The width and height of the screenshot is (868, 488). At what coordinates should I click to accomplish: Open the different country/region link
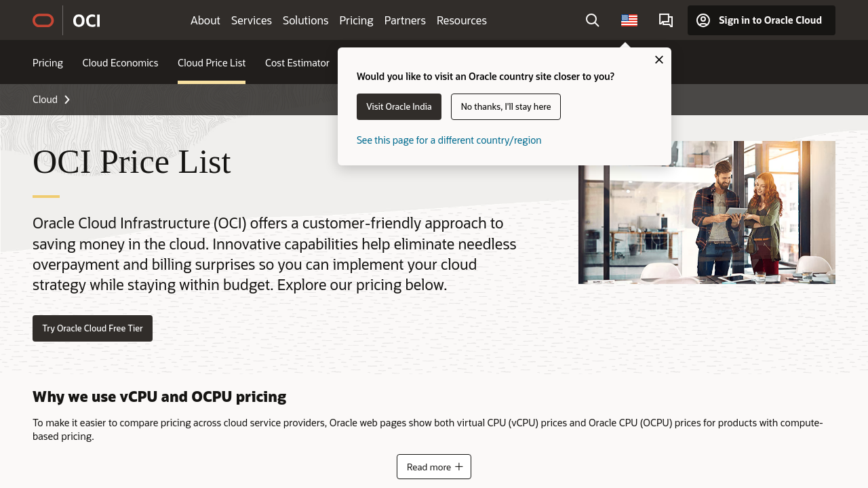[x=449, y=140]
